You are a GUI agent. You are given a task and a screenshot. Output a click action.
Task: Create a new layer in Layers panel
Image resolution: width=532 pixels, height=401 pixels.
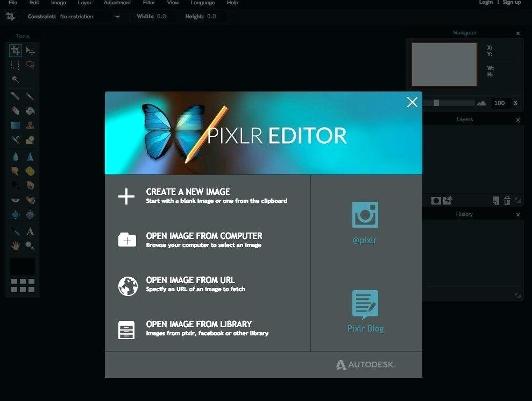(496, 201)
